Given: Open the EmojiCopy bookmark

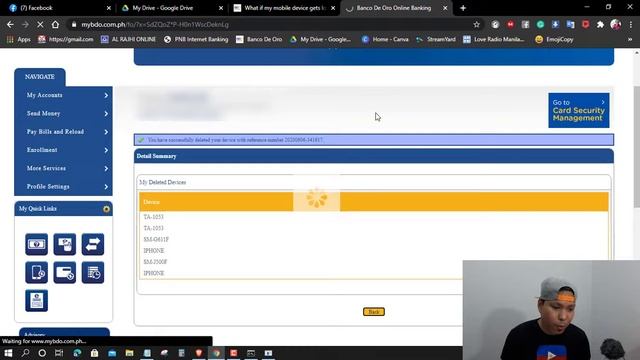Looking at the screenshot, I should [x=554, y=39].
